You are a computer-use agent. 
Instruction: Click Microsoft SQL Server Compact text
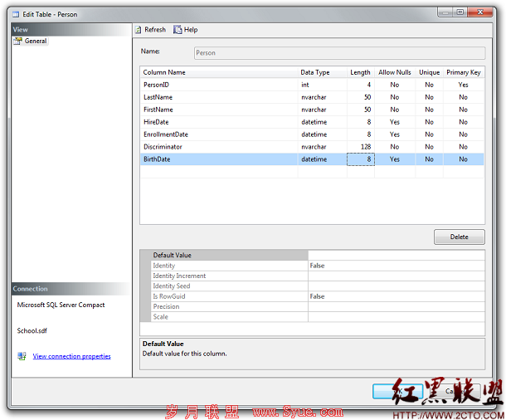[61, 305]
